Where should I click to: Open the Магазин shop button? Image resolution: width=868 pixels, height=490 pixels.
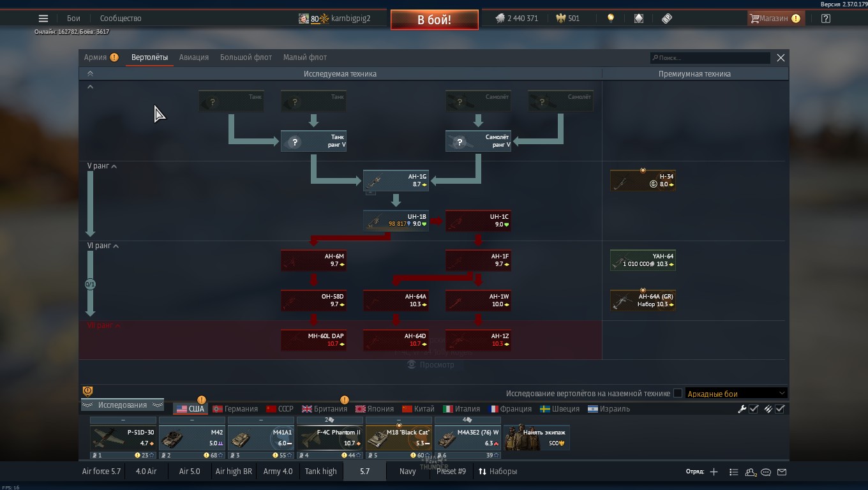tap(775, 19)
